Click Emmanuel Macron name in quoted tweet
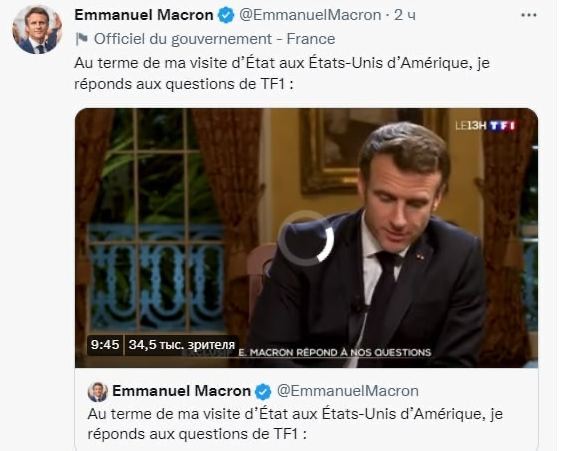The height and width of the screenshot is (451, 561). [181, 391]
